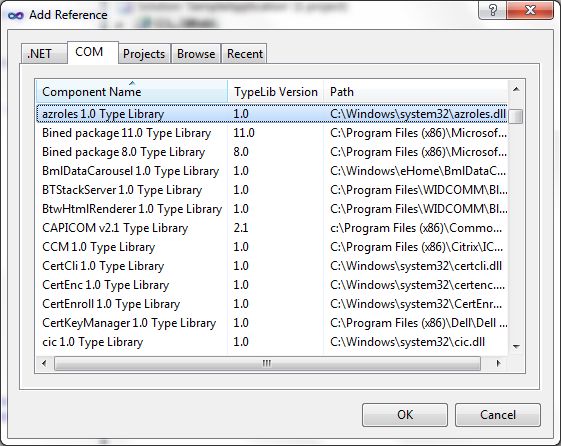Screen dimensions: 561x446
Task: Click the list's scroll down arrow
Action: point(516,346)
